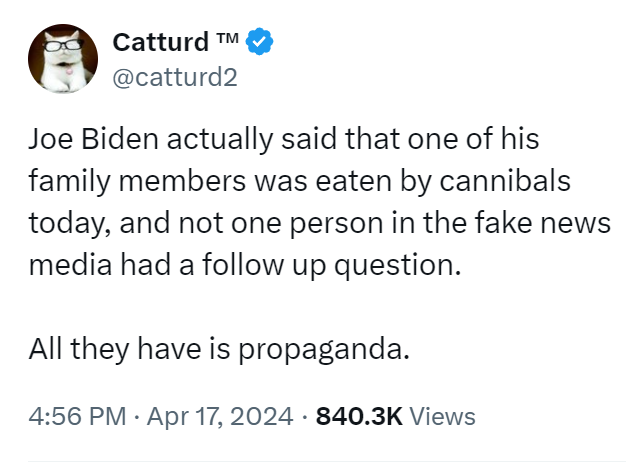Open the @catturd2 handle link

tap(175, 76)
